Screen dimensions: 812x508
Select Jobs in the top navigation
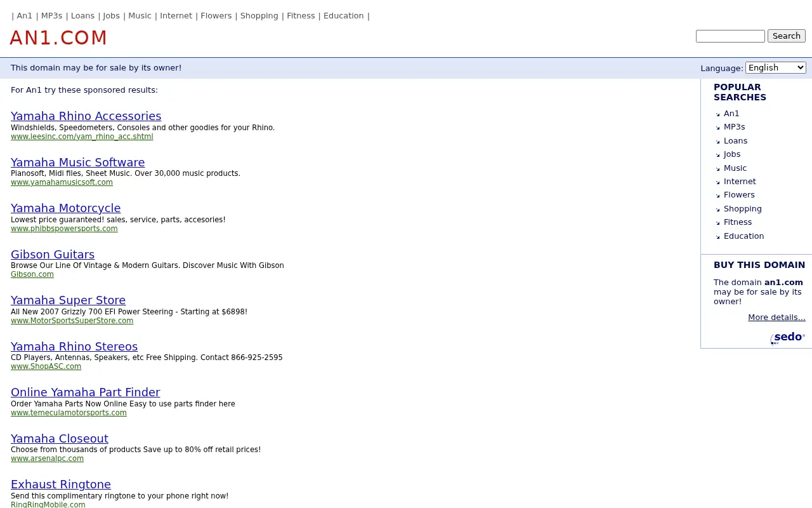point(112,16)
